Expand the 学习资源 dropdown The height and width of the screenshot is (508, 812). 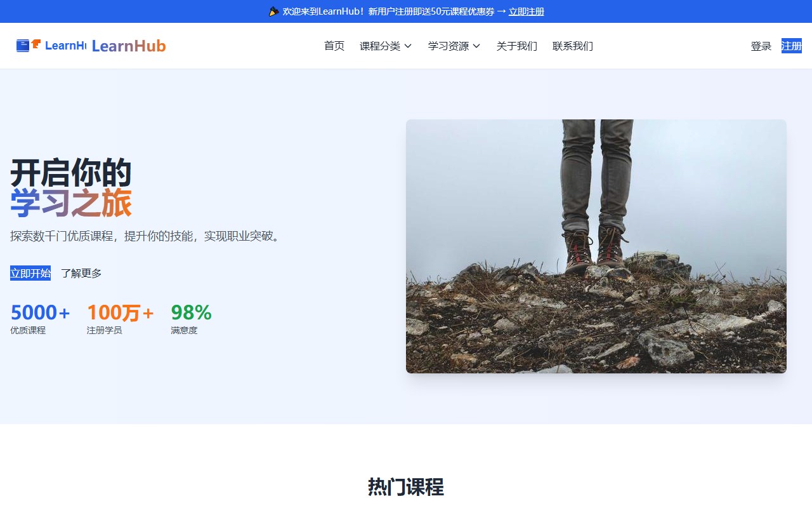click(449, 46)
